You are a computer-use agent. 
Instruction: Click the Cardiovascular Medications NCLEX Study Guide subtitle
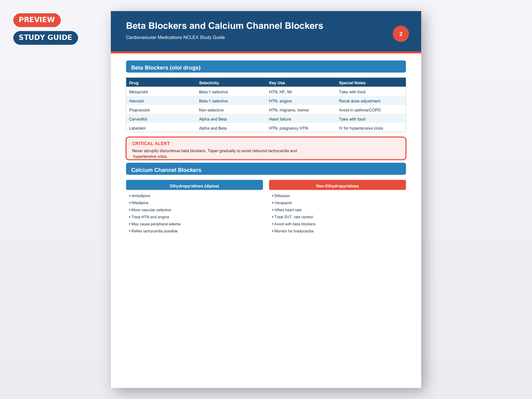point(176,37)
